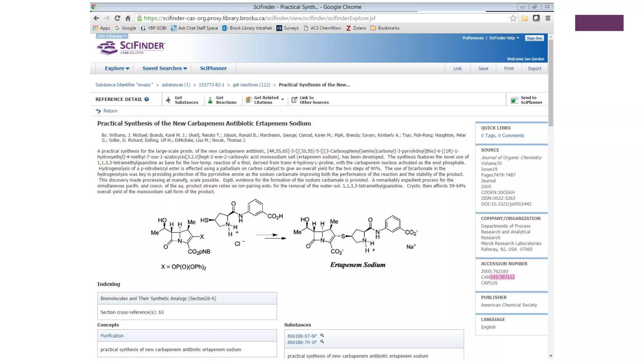Screen dimensions: 644x362
Task: Select the Export menu item
Action: tap(534, 69)
